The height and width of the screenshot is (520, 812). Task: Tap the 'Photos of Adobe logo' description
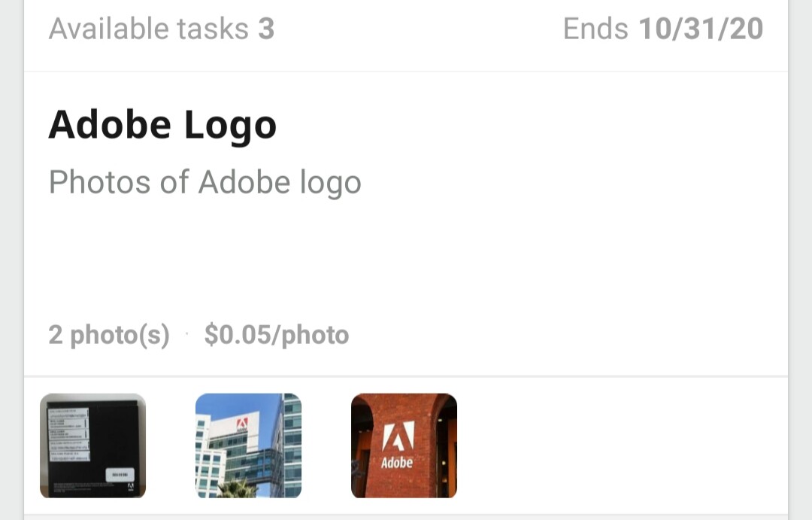tap(205, 183)
